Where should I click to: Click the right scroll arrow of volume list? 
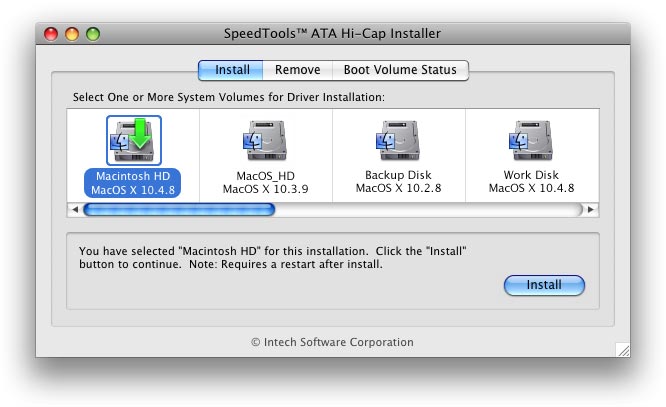(x=591, y=210)
